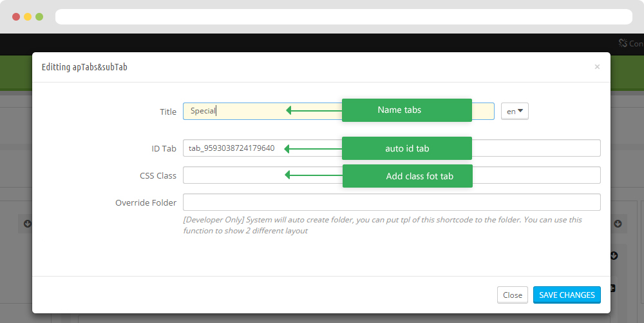Click the SAVE CHANGES button
The image size is (644, 323).
(567, 295)
